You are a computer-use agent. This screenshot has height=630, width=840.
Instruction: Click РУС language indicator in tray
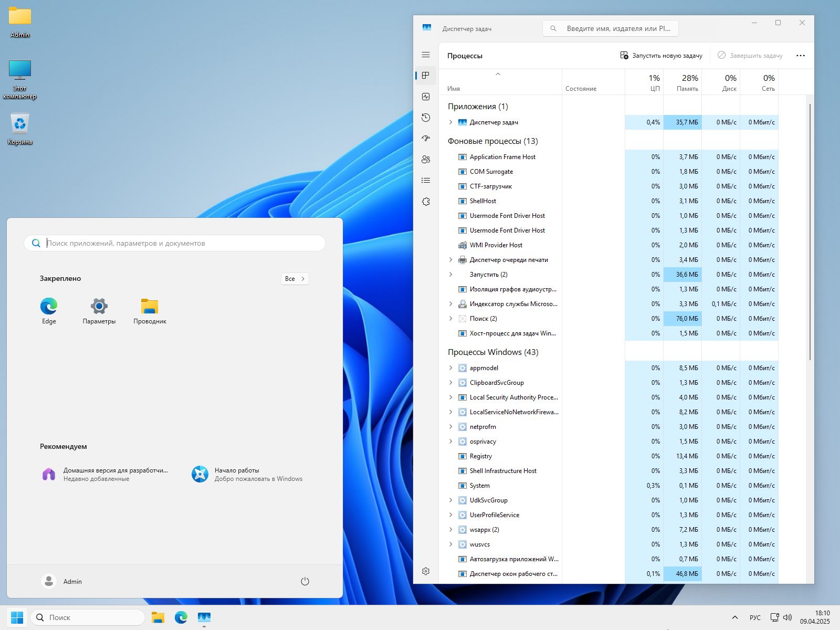pyautogui.click(x=755, y=617)
